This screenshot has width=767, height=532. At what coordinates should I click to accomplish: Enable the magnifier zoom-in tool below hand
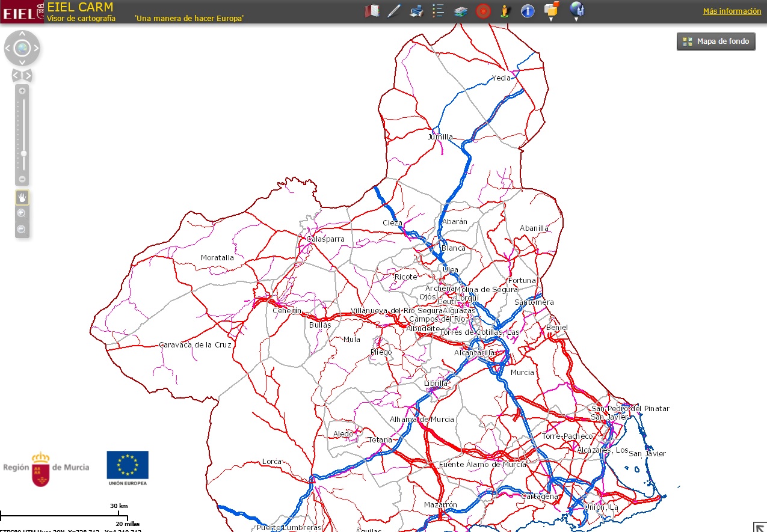pyautogui.click(x=22, y=213)
